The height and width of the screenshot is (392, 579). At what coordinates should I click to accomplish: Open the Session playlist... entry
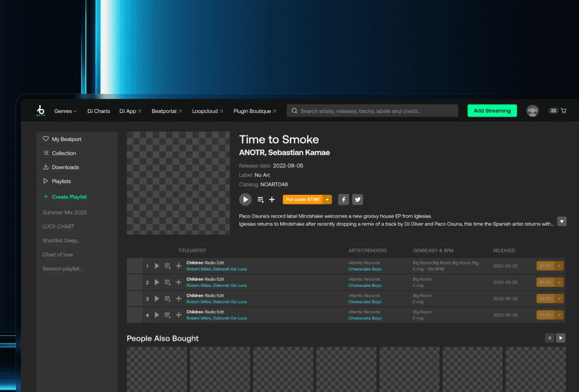tap(62, 269)
